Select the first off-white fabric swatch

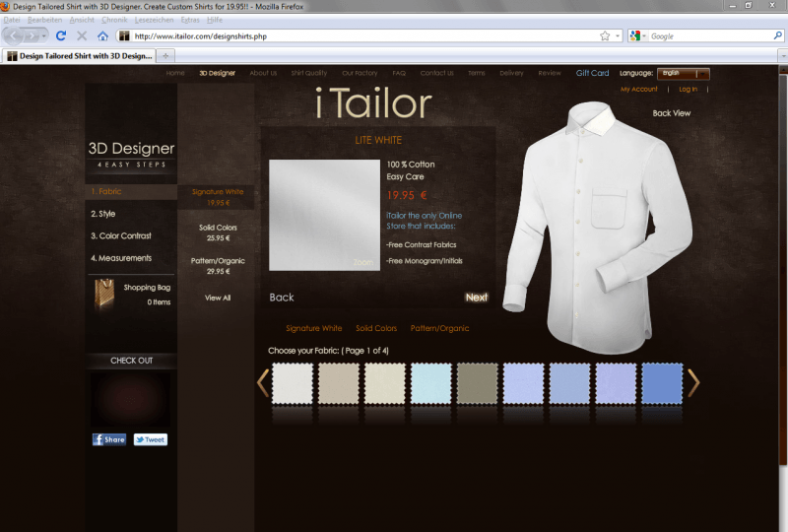coord(293,383)
